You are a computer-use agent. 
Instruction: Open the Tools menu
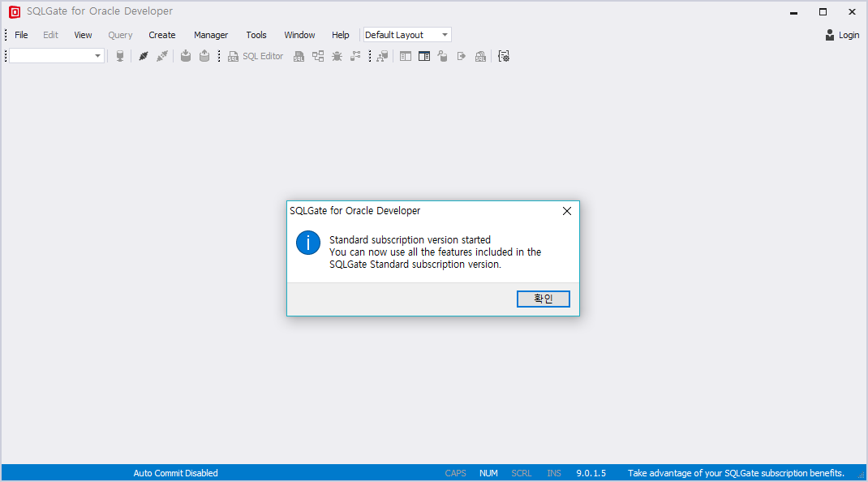click(x=256, y=35)
